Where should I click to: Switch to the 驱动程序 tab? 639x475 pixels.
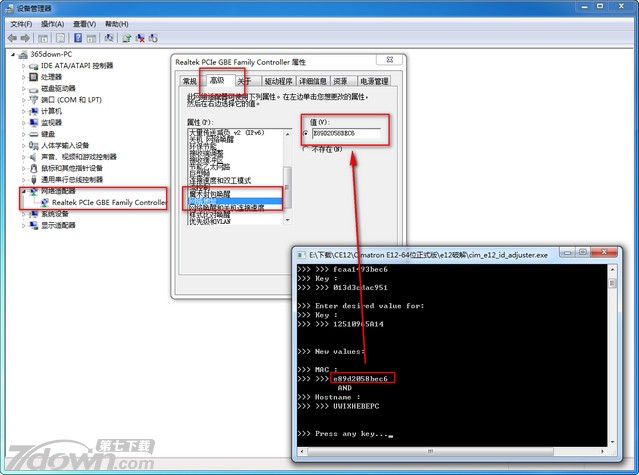tap(279, 81)
